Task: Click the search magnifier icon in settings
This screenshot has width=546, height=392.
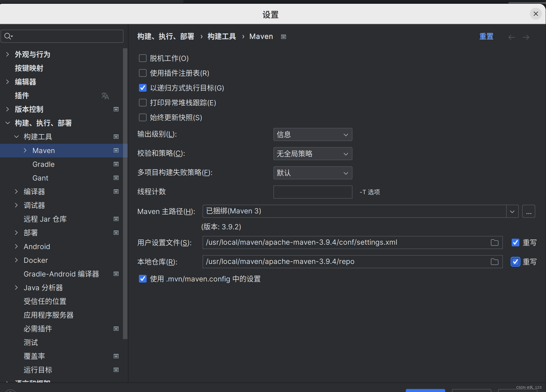Action: point(8,36)
